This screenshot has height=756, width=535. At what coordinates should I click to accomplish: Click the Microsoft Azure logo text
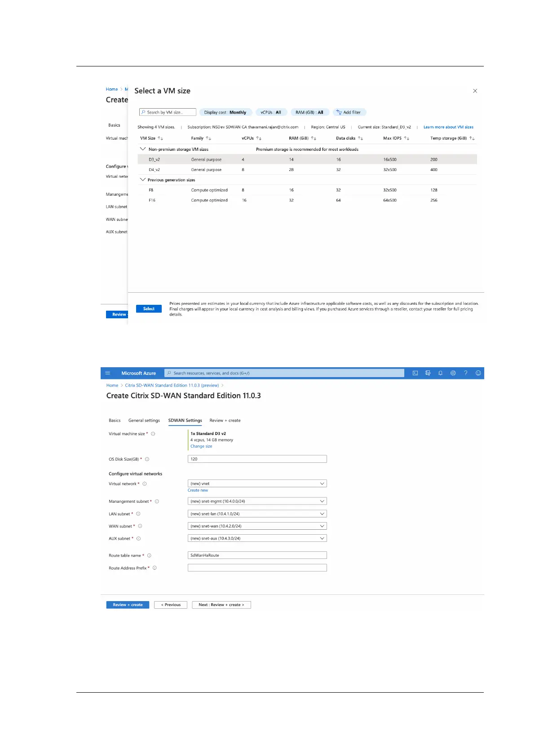coord(139,373)
